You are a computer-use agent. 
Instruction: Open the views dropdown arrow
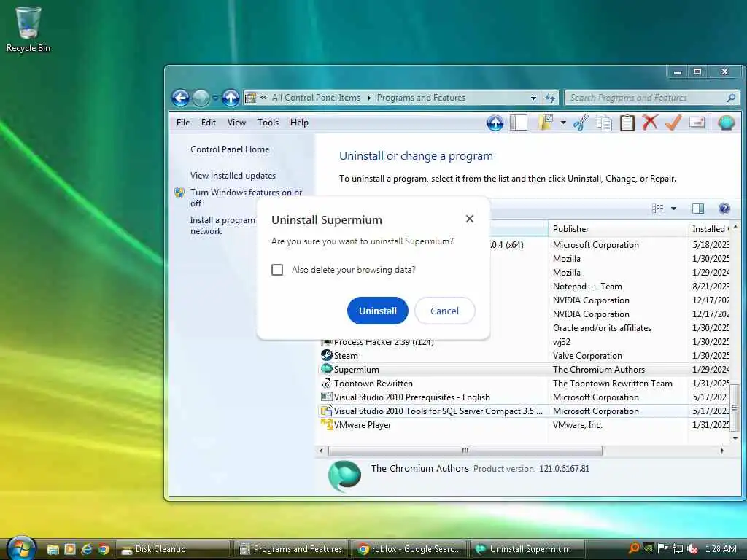click(673, 209)
